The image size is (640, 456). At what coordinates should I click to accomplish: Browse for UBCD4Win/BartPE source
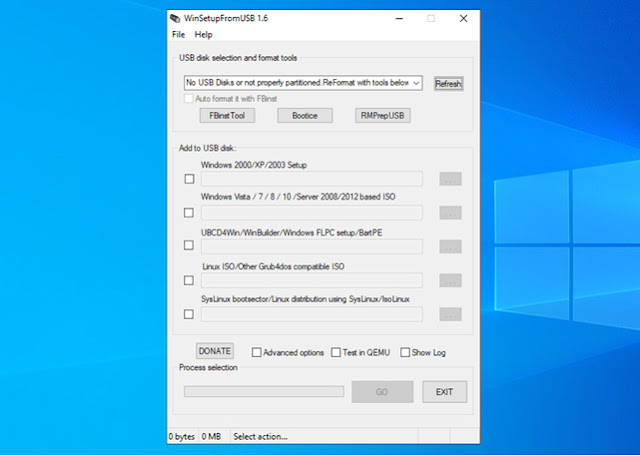tap(450, 247)
